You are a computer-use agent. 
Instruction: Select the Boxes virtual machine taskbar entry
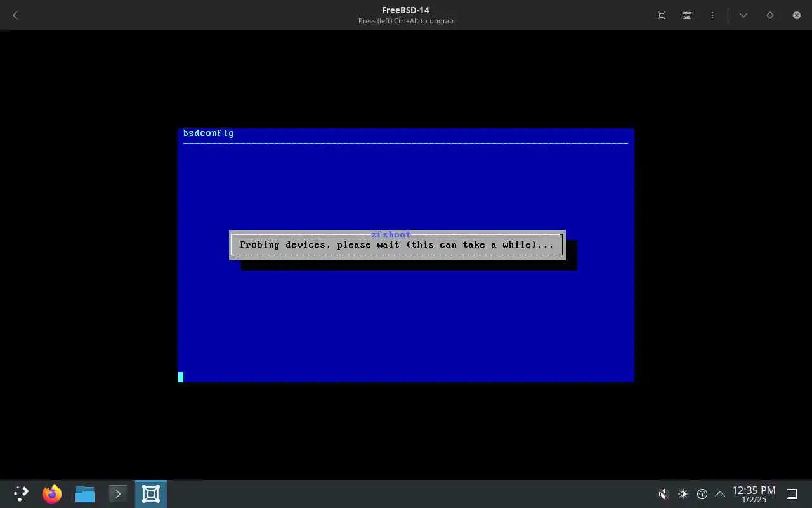151,494
